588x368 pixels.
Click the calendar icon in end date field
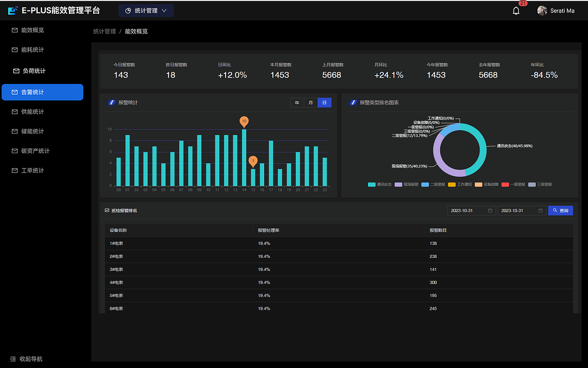coord(541,211)
